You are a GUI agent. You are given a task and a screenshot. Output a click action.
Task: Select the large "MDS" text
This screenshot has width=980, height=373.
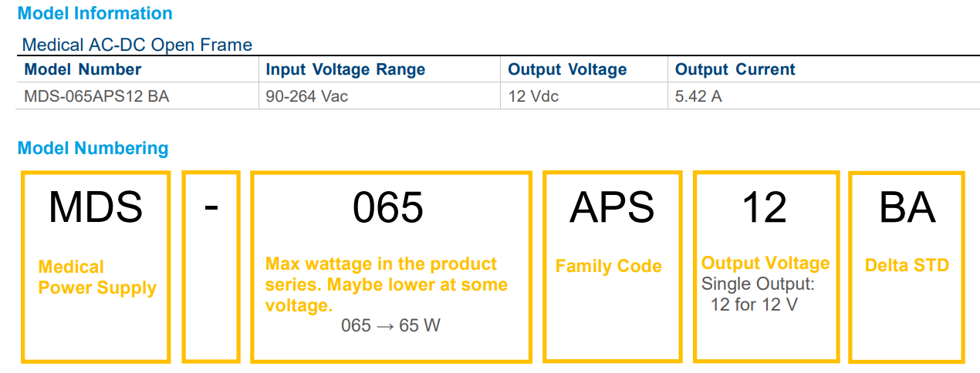coord(96,207)
